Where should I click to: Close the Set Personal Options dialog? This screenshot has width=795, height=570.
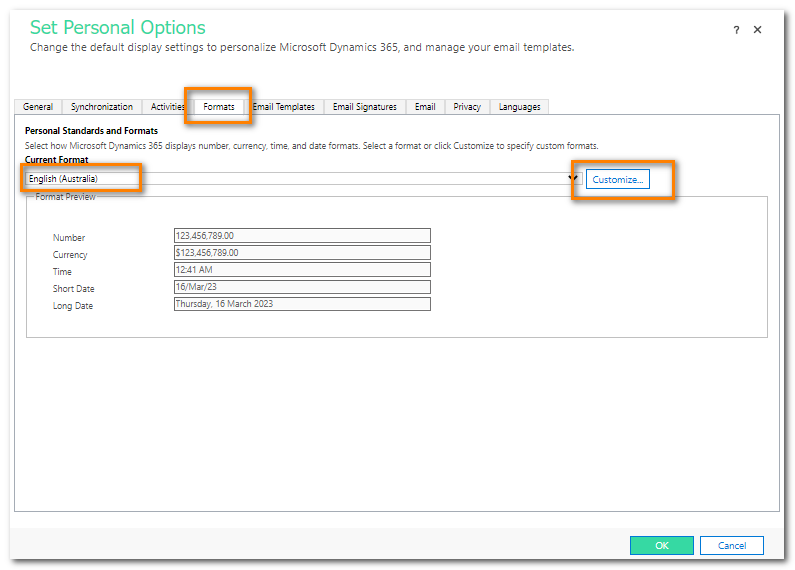(x=757, y=30)
